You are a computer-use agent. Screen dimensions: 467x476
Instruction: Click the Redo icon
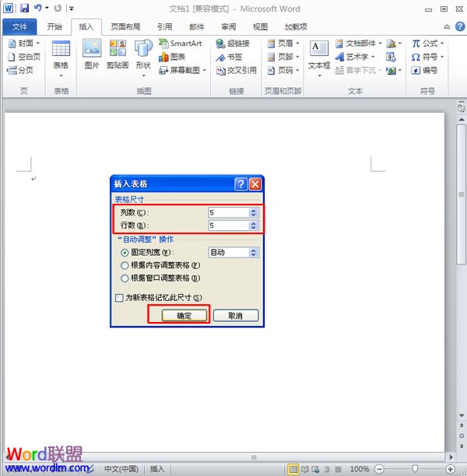58,9
